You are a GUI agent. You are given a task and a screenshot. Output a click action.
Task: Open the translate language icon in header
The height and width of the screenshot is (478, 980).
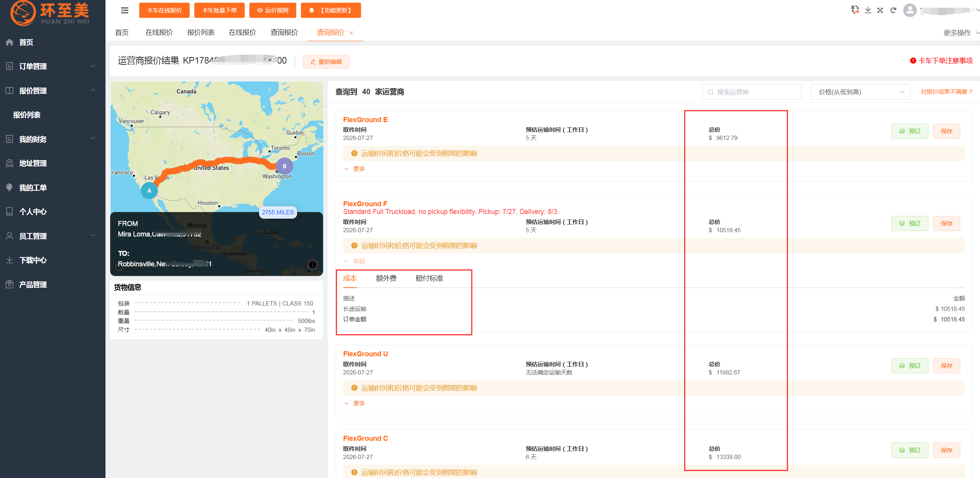point(855,10)
